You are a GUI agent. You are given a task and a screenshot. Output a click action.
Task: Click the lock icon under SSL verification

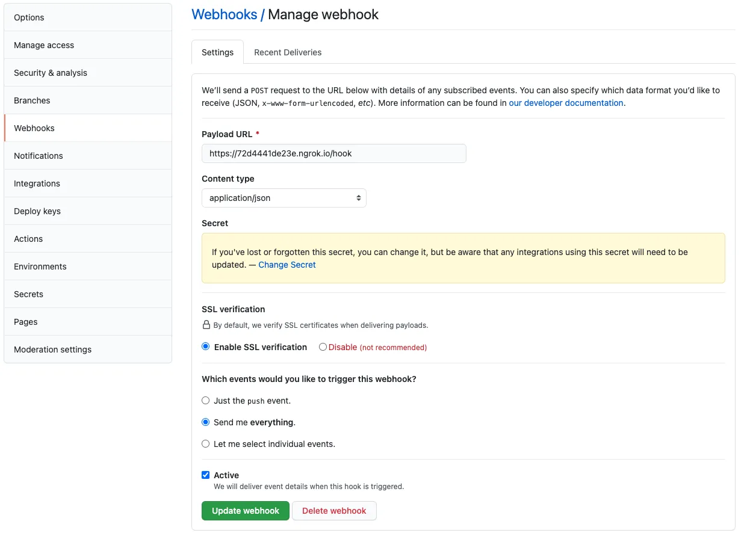(x=206, y=325)
